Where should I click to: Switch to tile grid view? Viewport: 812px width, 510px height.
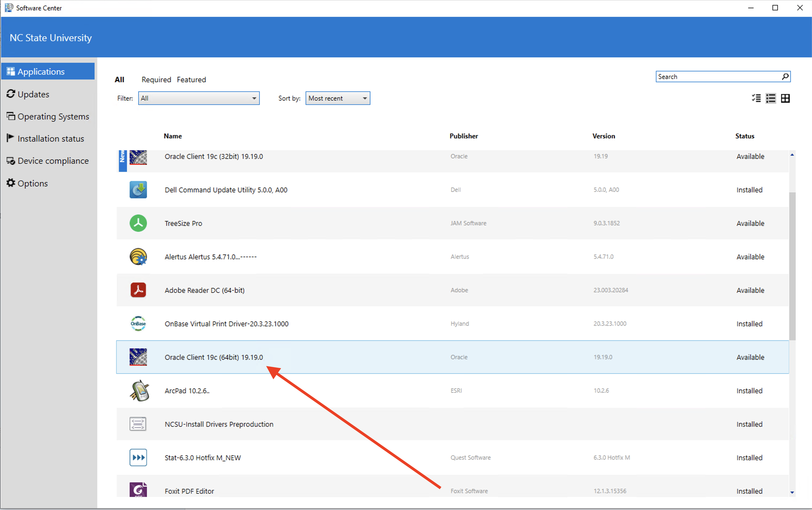point(785,98)
